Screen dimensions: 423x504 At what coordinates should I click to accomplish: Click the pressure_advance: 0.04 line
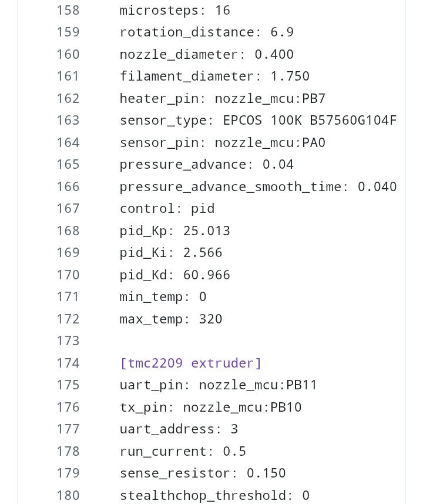[207, 165]
